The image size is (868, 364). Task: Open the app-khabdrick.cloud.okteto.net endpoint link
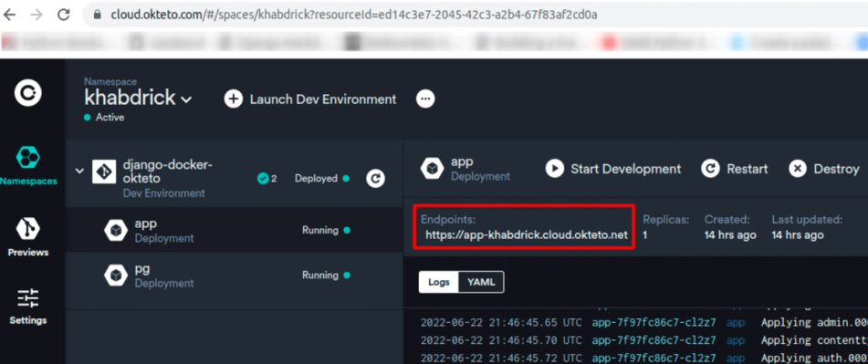527,234
